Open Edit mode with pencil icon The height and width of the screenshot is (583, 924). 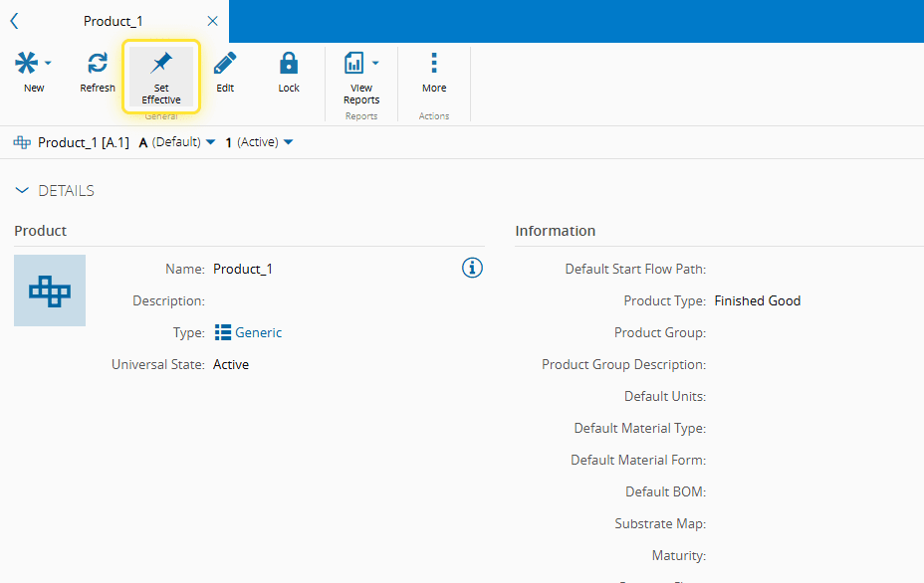click(225, 64)
